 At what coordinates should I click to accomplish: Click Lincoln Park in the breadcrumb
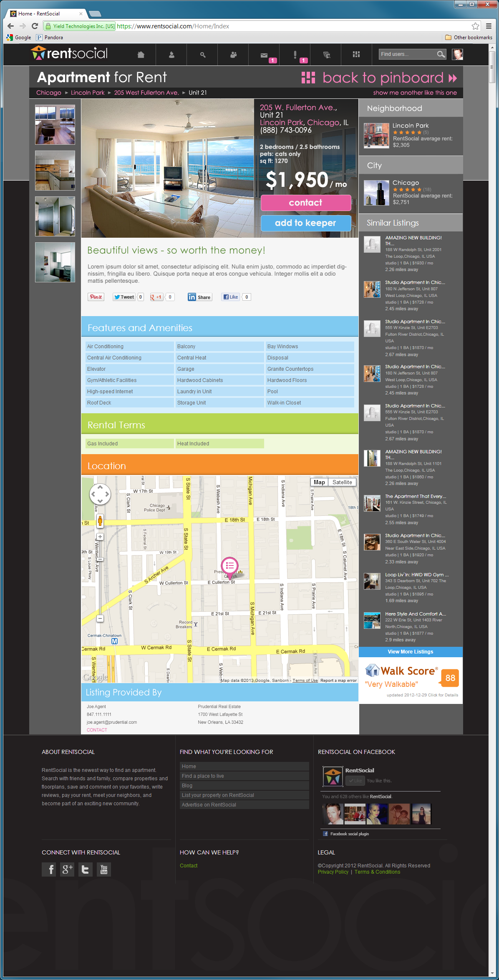(88, 93)
